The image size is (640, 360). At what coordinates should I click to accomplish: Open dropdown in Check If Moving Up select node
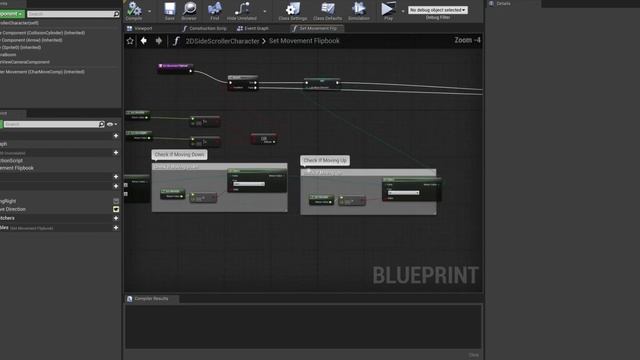coord(403,193)
